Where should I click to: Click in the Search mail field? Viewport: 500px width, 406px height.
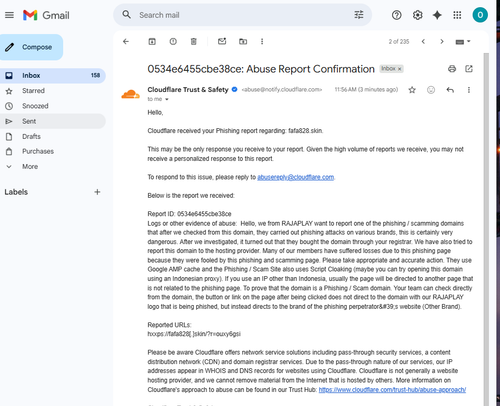pos(243,15)
